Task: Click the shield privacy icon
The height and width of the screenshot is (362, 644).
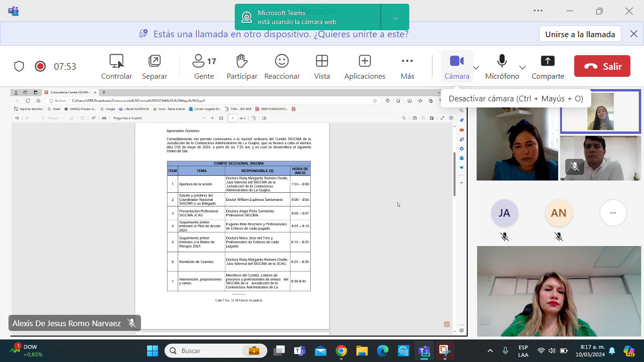Action: tap(19, 66)
